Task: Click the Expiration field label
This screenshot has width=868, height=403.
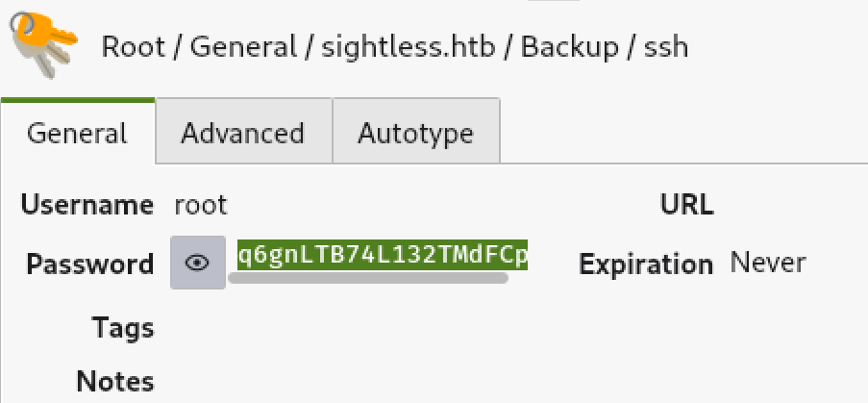Action: (646, 264)
